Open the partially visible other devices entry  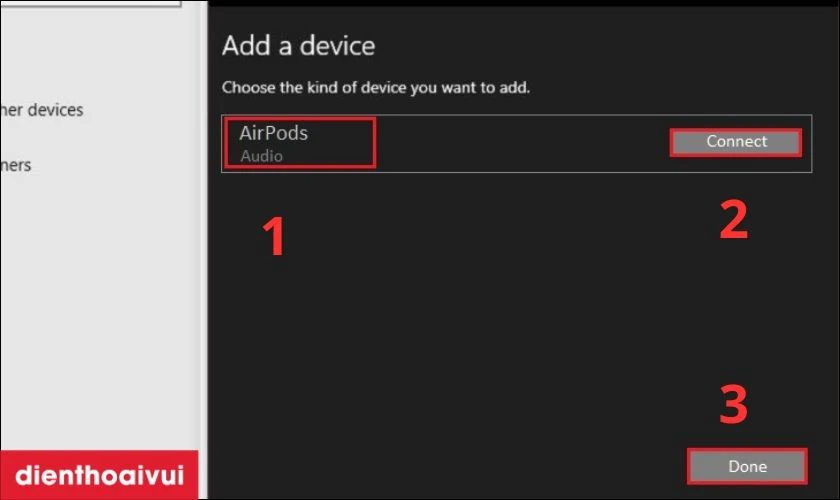pos(42,110)
